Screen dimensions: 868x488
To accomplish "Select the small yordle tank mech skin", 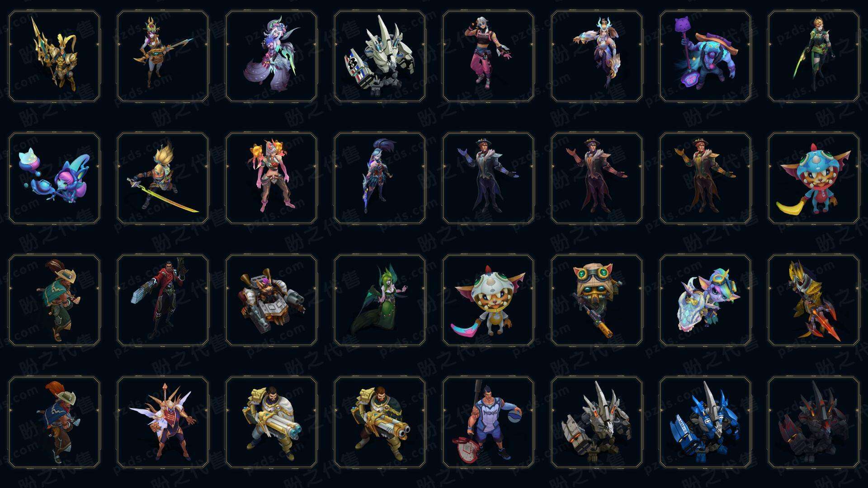I will (271, 300).
